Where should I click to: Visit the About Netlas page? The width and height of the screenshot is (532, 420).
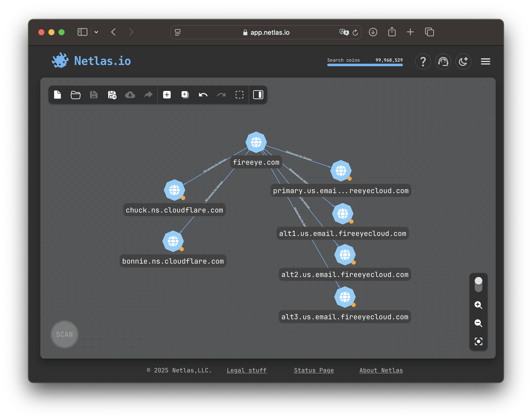click(381, 370)
